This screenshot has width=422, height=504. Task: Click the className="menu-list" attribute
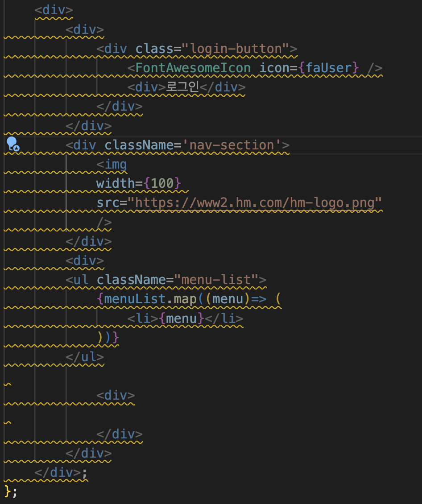pyautogui.click(x=178, y=280)
